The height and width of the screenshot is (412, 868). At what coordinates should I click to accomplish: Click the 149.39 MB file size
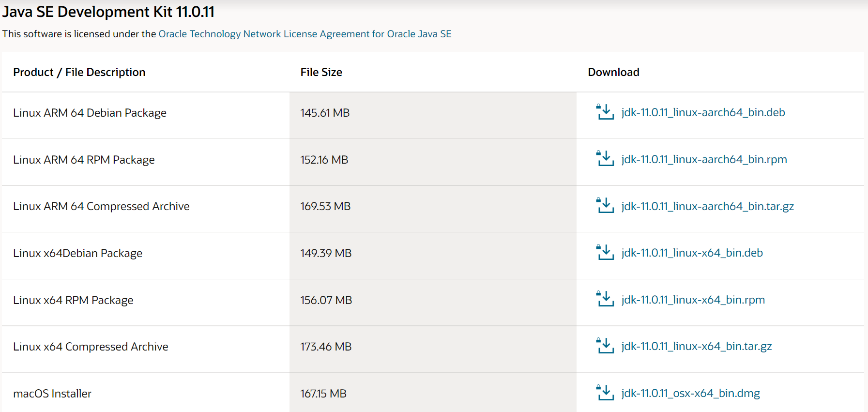pos(326,253)
